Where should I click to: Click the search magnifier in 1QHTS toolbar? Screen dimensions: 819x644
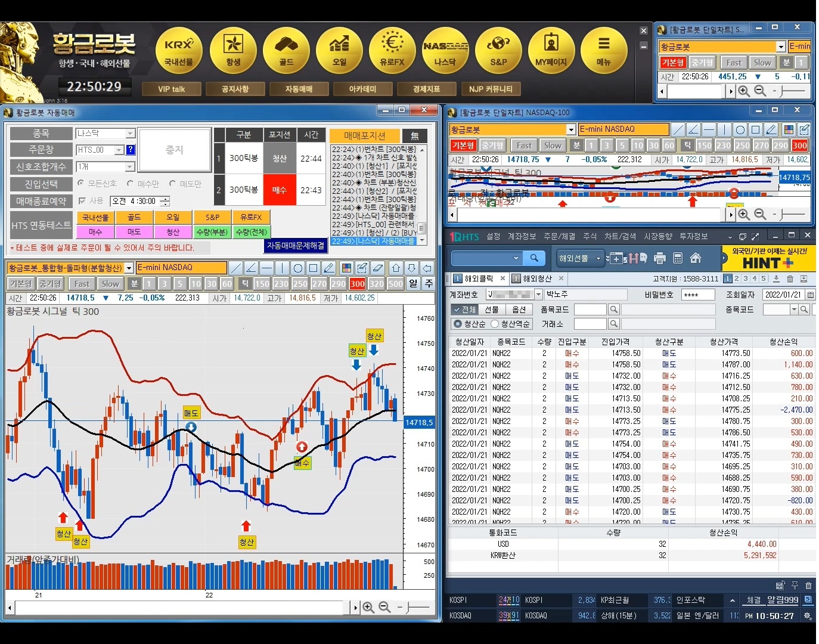pyautogui.click(x=534, y=258)
